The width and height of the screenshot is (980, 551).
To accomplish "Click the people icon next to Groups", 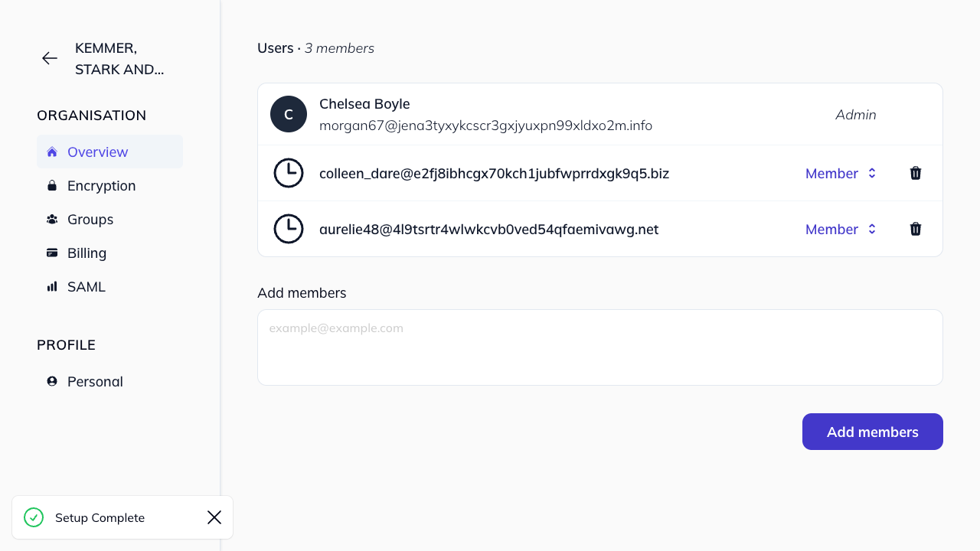I will (52, 219).
